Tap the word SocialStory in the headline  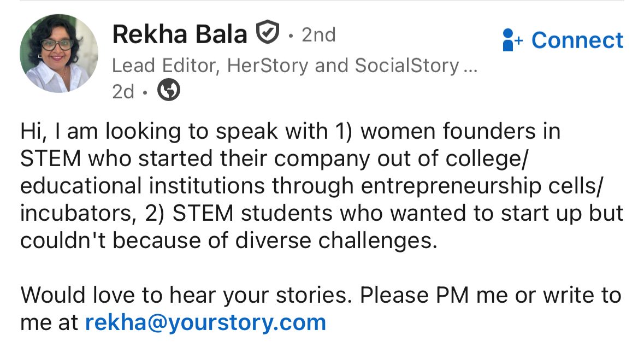click(x=406, y=66)
